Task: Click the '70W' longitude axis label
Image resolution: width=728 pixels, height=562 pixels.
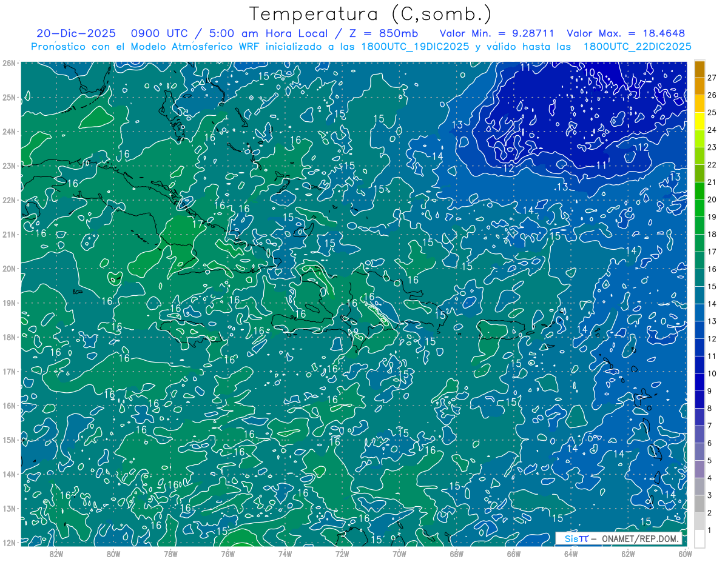Action: point(399,554)
